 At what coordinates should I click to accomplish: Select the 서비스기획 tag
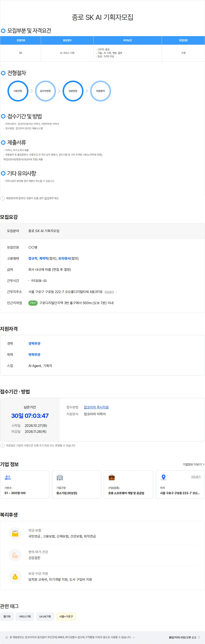click(25, 616)
